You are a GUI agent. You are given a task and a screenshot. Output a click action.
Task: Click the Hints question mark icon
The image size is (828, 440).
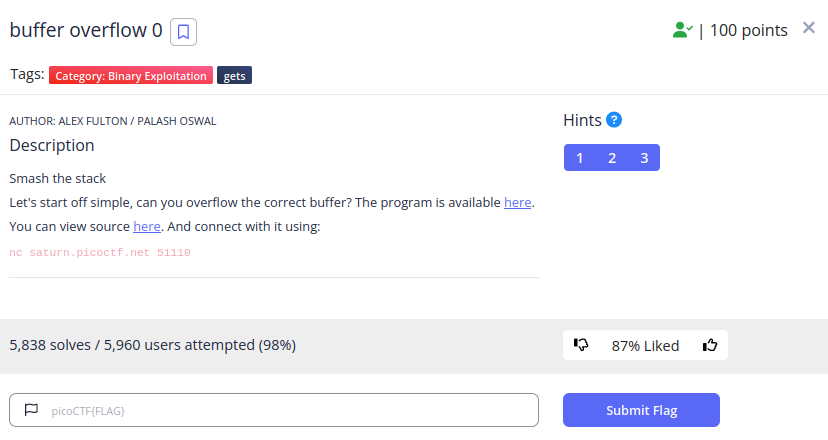[614, 120]
